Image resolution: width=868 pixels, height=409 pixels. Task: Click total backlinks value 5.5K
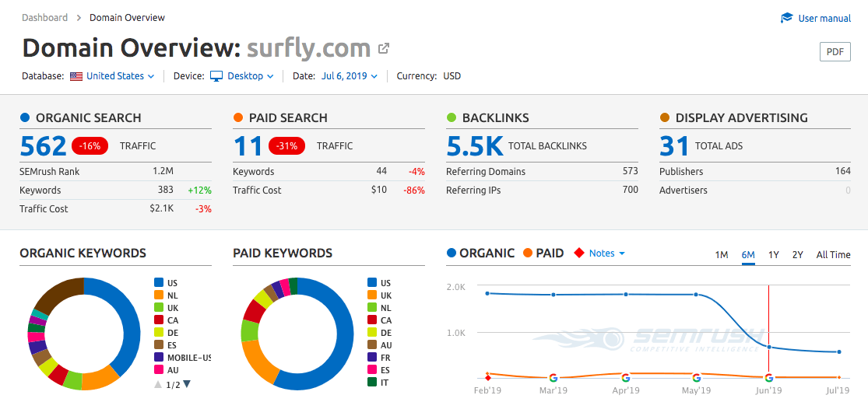(475, 146)
